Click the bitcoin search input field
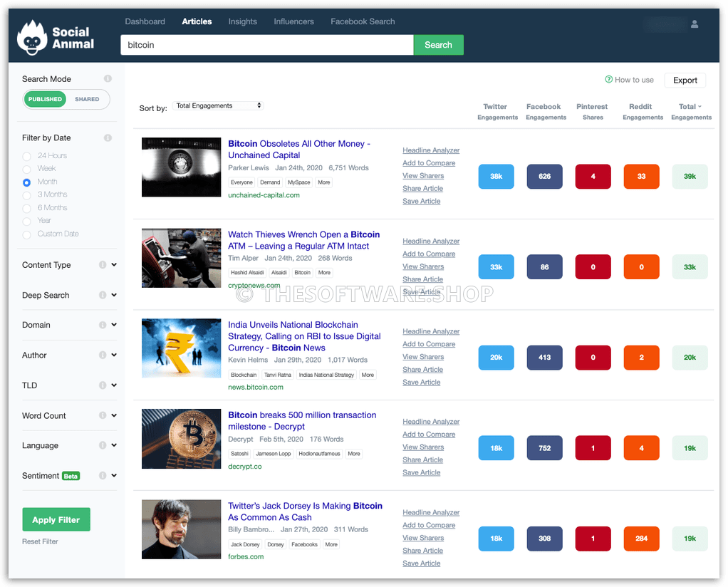 pos(266,45)
